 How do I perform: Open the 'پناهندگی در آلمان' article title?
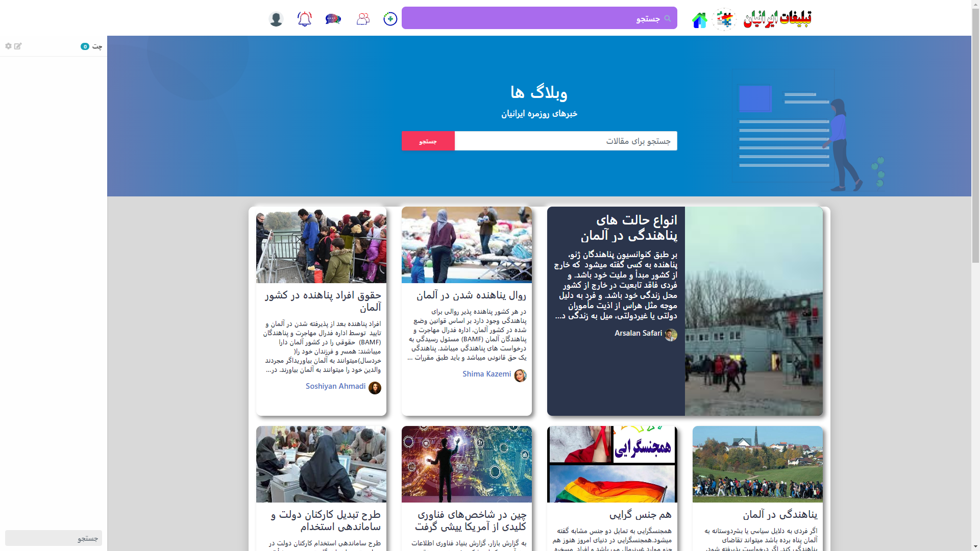coord(780,514)
